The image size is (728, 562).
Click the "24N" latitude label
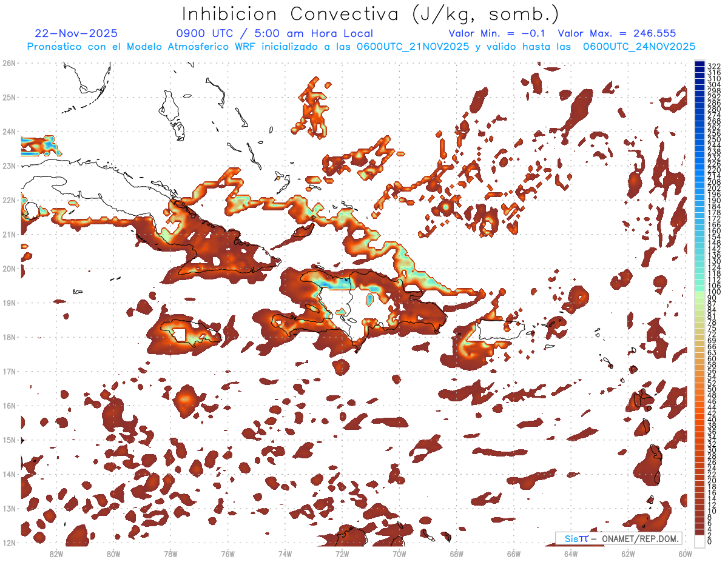(9, 132)
